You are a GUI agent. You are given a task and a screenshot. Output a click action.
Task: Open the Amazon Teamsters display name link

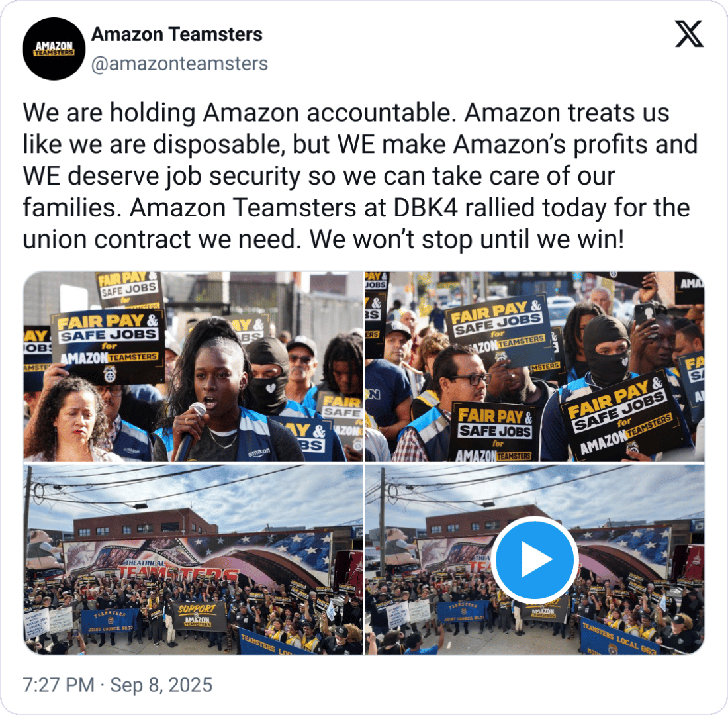[x=177, y=34]
